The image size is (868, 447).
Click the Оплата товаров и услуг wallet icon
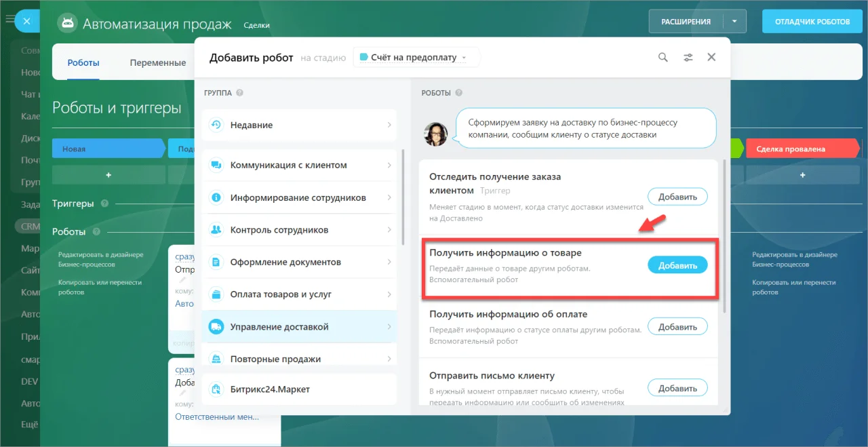216,294
